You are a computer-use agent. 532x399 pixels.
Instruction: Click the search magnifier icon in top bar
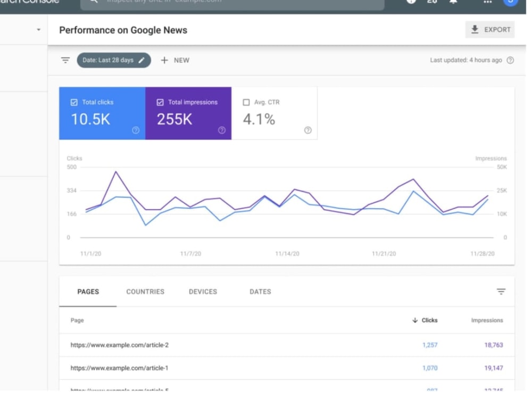coord(94,2)
